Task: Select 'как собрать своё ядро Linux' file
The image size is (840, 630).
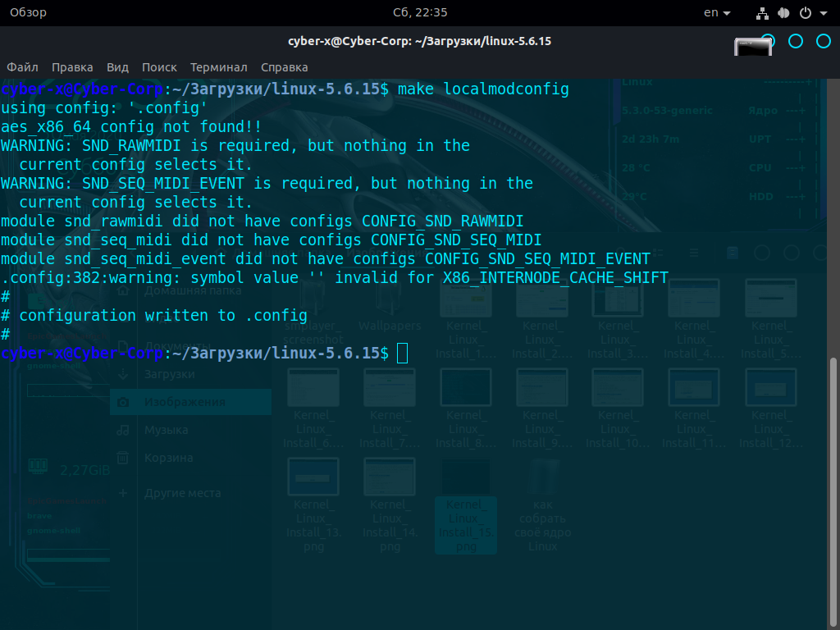Action: click(542, 505)
